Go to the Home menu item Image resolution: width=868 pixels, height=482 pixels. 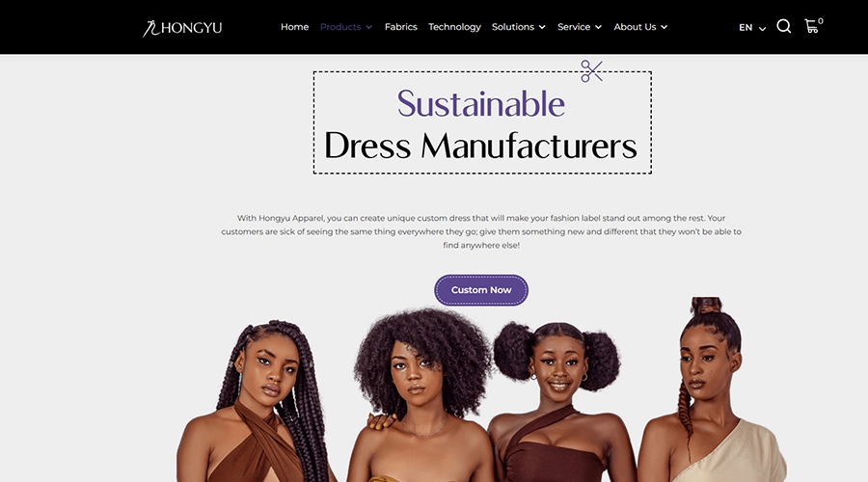pyautogui.click(x=294, y=27)
